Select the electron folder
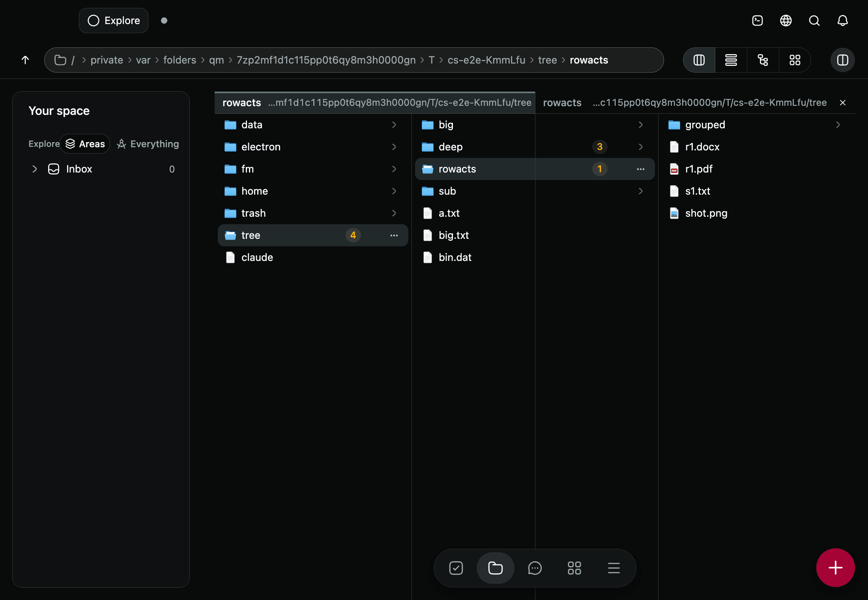The height and width of the screenshot is (600, 868). [313, 147]
